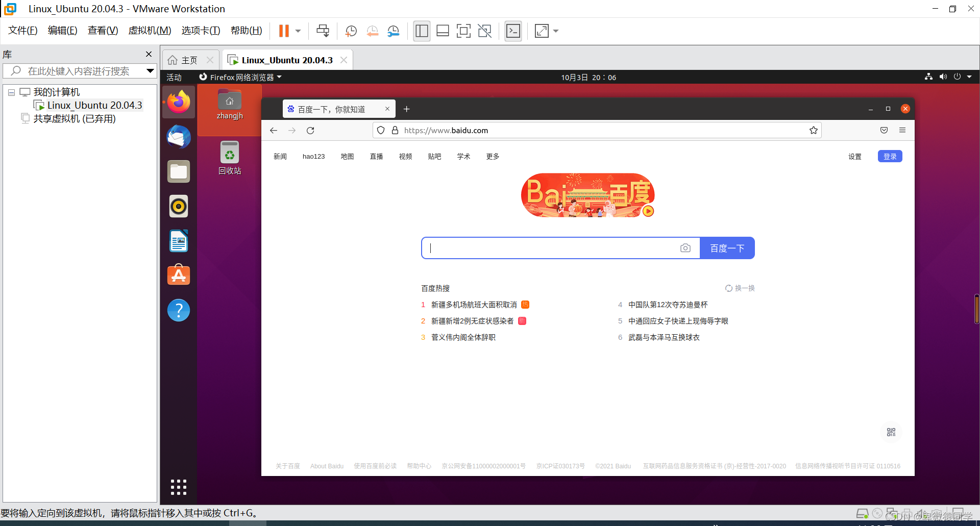This screenshot has width=980, height=526.
Task: Open the 编辑(E) menu
Action: coord(62,31)
